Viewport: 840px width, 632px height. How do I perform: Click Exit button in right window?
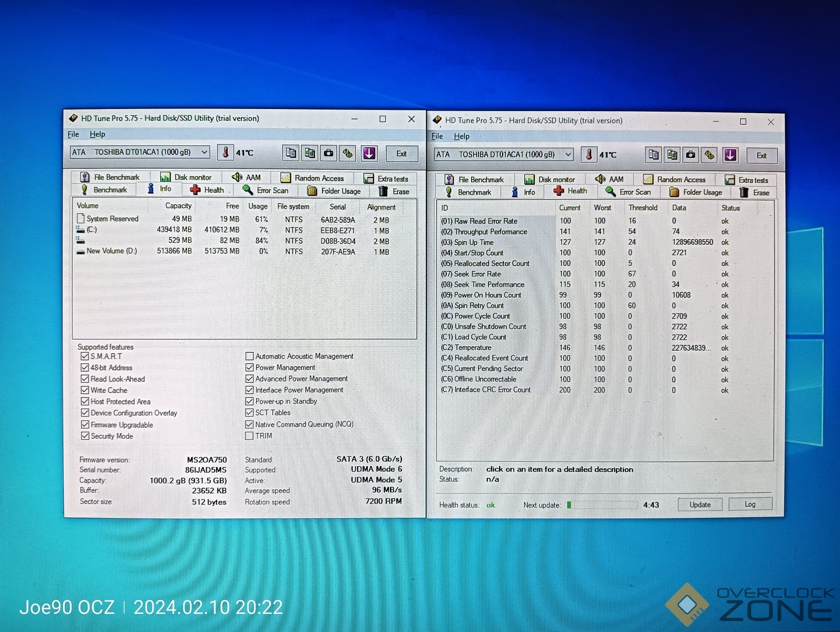pyautogui.click(x=761, y=155)
